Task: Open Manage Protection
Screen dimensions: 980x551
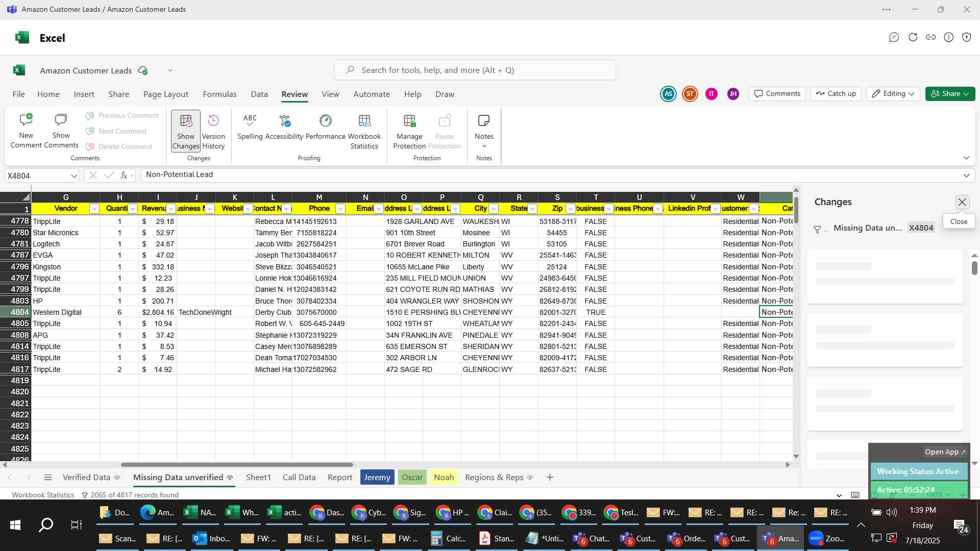Action: pos(409,132)
